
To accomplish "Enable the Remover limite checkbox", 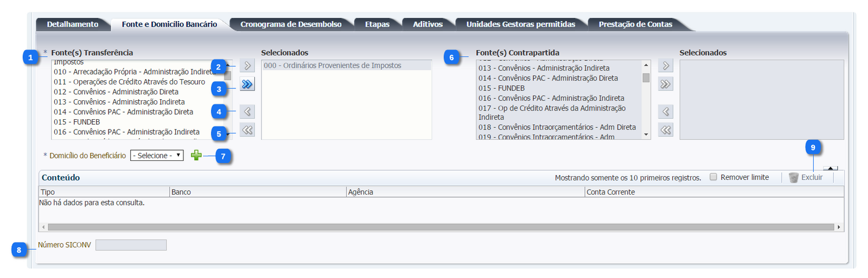I will (x=713, y=177).
